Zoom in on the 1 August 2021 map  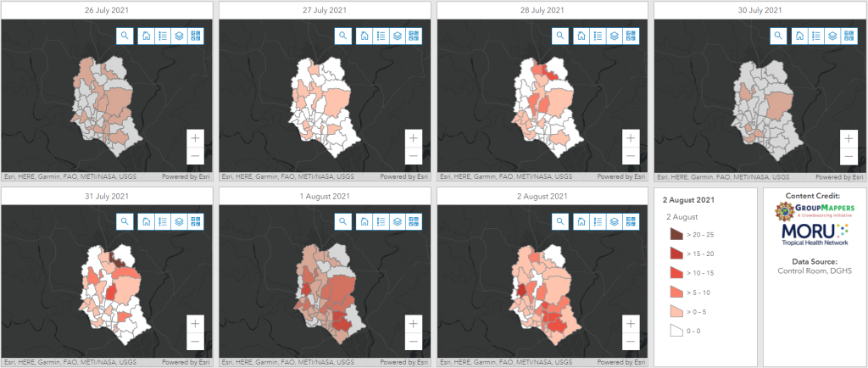(413, 324)
